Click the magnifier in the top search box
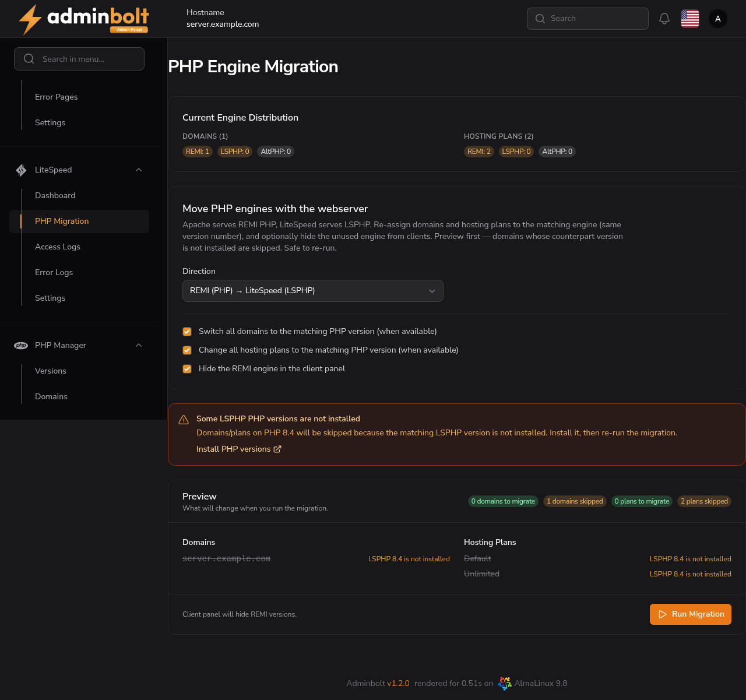The image size is (746, 700). click(540, 19)
